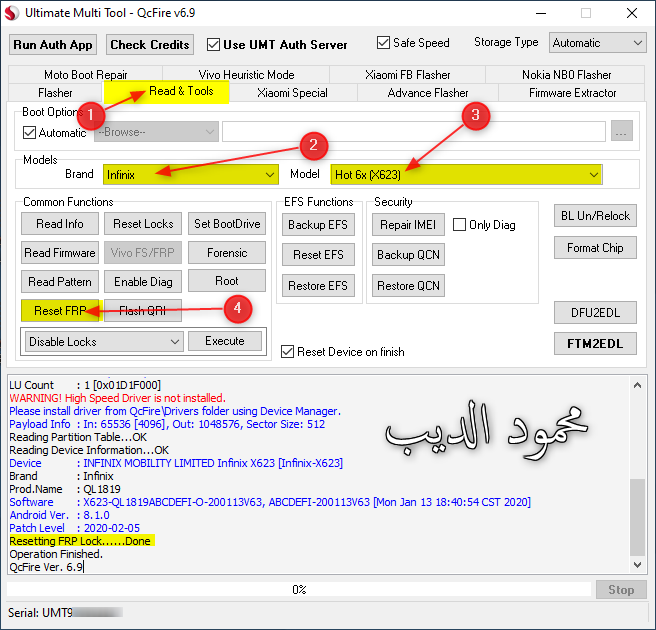Image resolution: width=656 pixels, height=630 pixels.
Task: Select the Xiaomi Special tab
Action: coord(292,92)
